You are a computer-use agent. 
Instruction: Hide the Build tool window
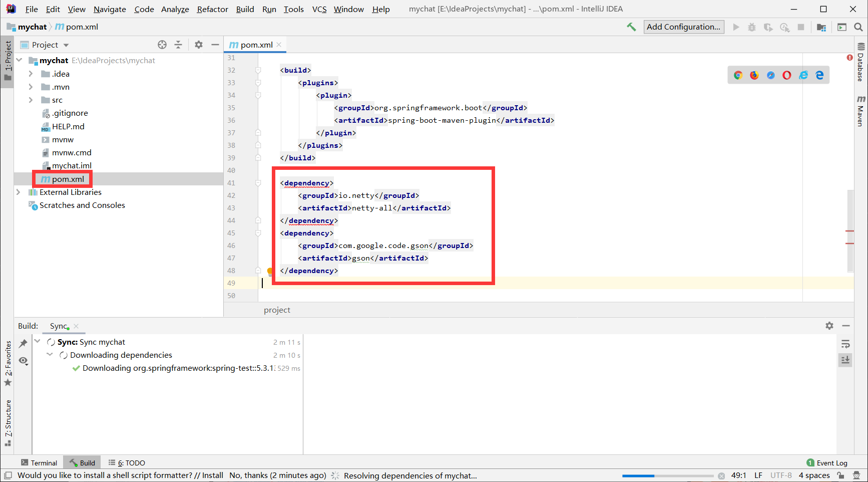pos(846,326)
